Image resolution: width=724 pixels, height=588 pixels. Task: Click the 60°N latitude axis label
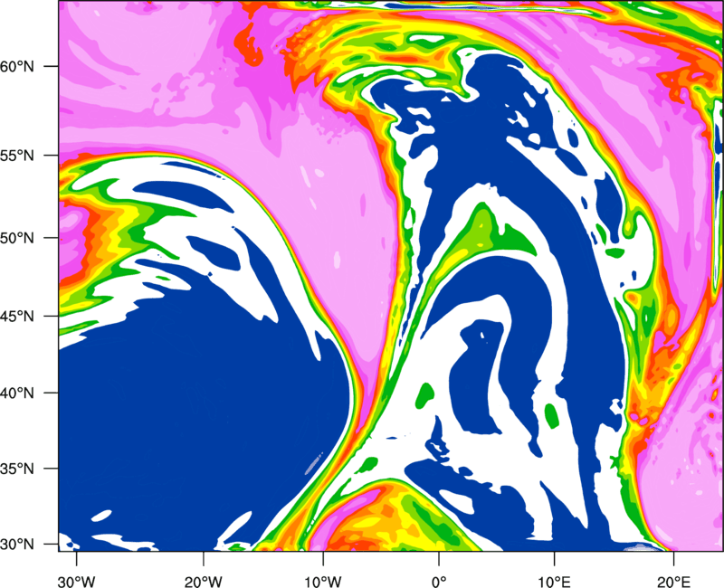pos(17,66)
